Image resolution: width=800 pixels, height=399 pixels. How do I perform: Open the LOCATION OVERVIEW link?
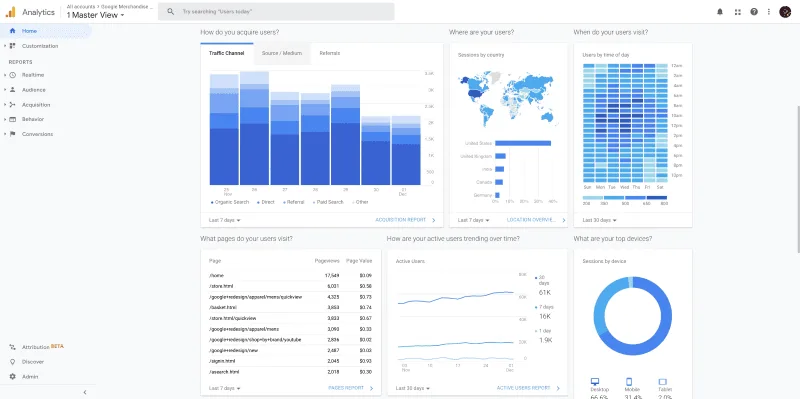point(536,220)
